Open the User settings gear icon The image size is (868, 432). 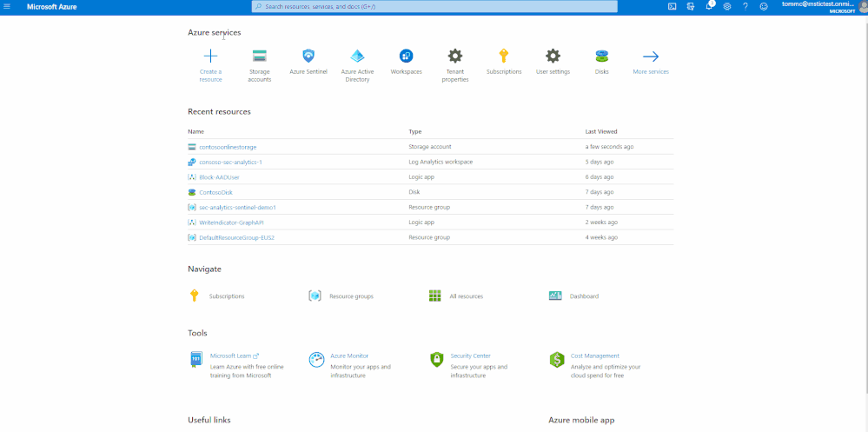click(553, 56)
